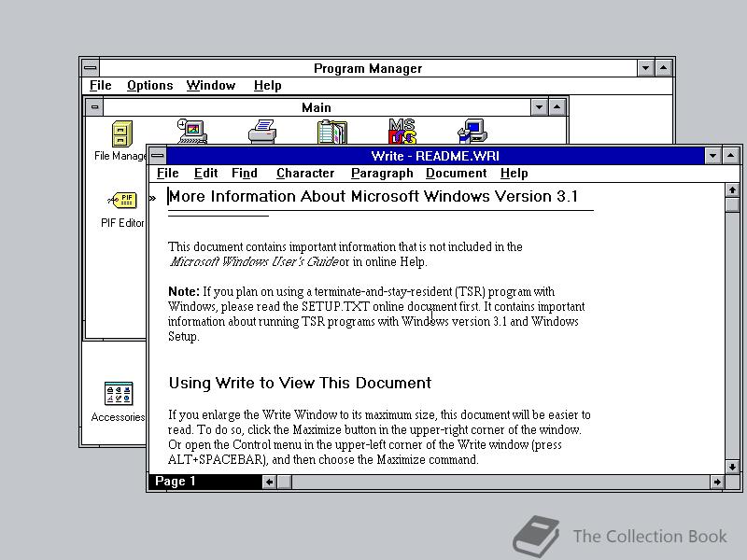
Task: Open the Paragraph menu in Write
Action: pos(382,174)
